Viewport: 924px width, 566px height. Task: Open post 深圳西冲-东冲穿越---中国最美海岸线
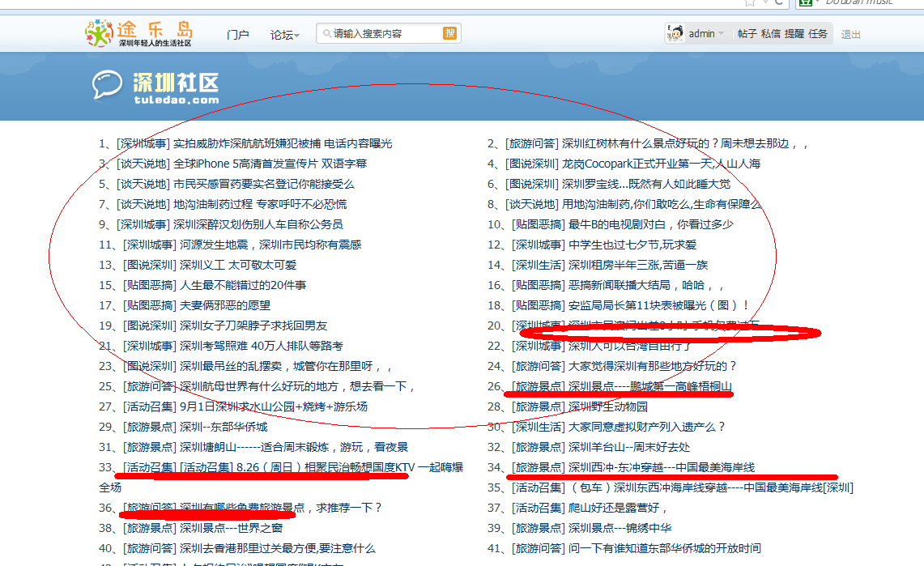pos(661,468)
